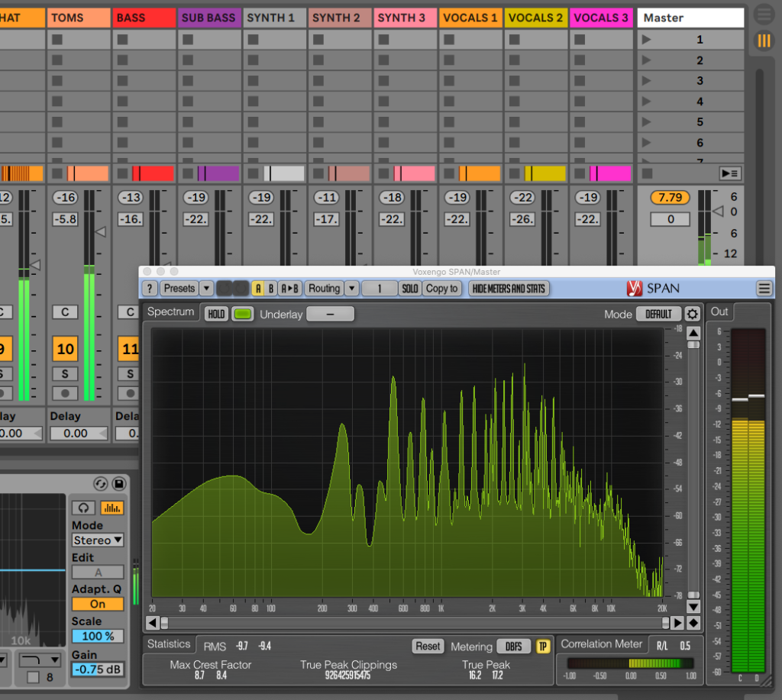Click SPAN redo button

click(241, 289)
